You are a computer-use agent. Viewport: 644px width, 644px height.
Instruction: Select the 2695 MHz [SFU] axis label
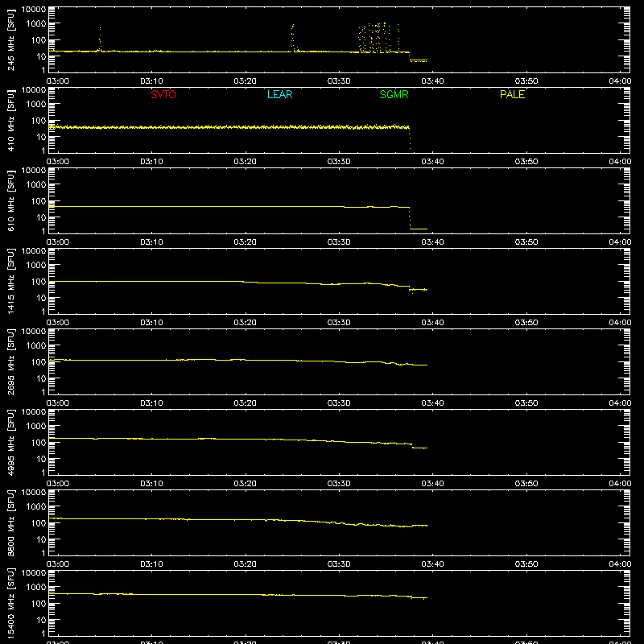11,361
